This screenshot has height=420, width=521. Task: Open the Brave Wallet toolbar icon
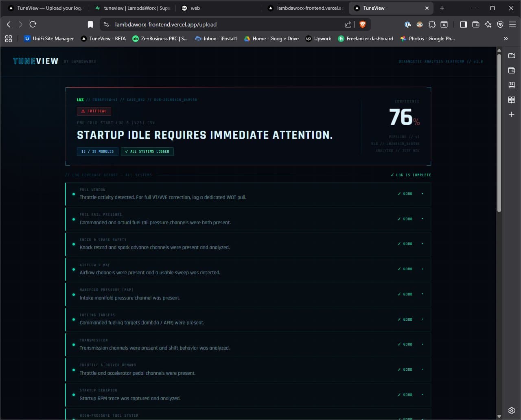[x=475, y=24]
